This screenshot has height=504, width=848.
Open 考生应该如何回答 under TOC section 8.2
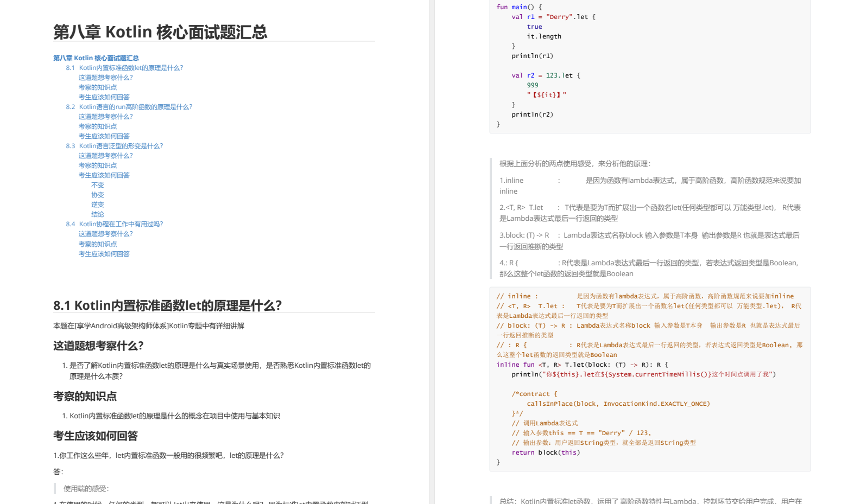pyautogui.click(x=104, y=136)
